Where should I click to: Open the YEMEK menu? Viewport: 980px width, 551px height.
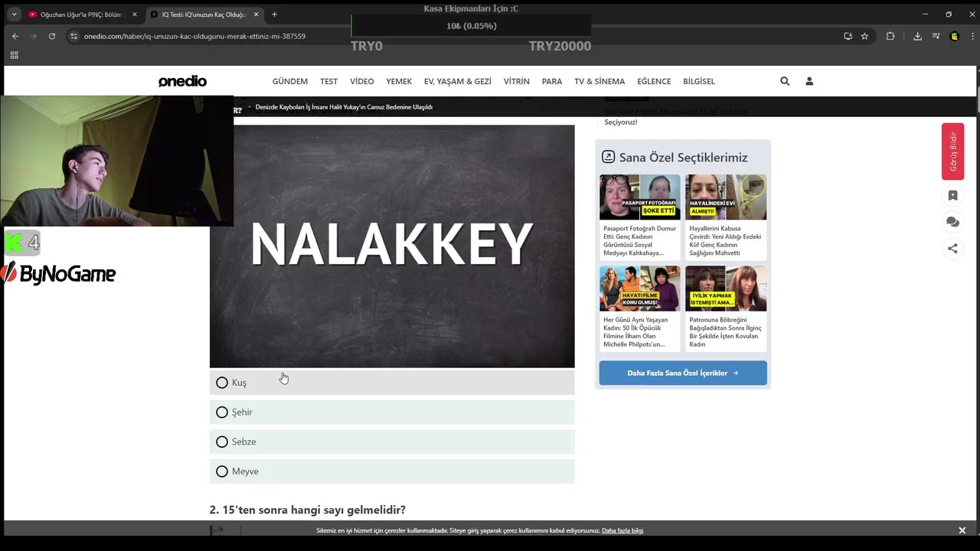click(399, 81)
